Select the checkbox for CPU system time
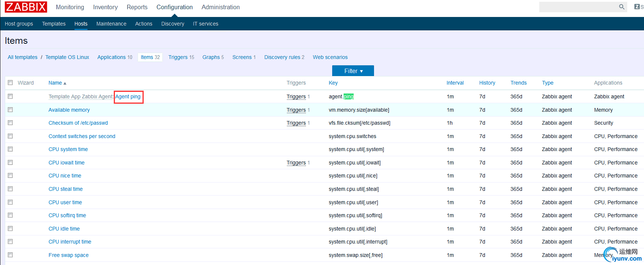This screenshot has height=265, width=644. tap(10, 149)
